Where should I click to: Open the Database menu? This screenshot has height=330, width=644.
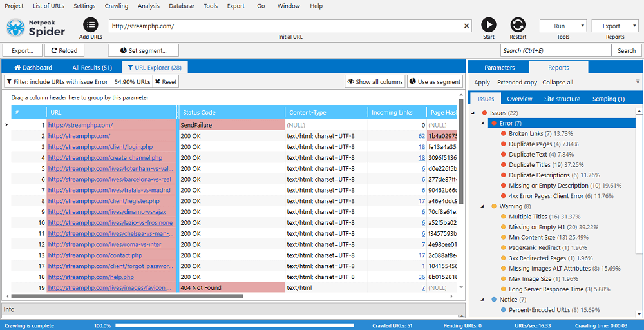click(x=182, y=6)
